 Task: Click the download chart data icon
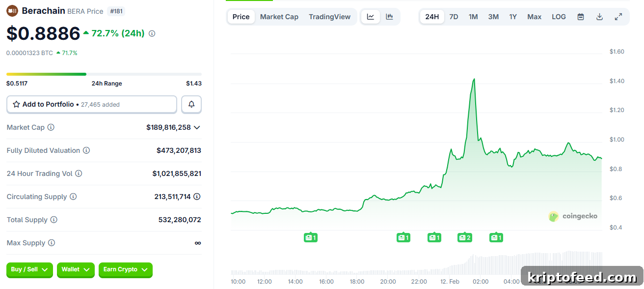[599, 17]
